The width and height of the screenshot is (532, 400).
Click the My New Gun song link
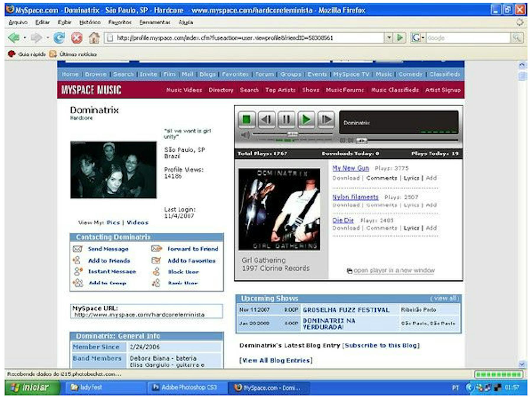[x=351, y=168]
